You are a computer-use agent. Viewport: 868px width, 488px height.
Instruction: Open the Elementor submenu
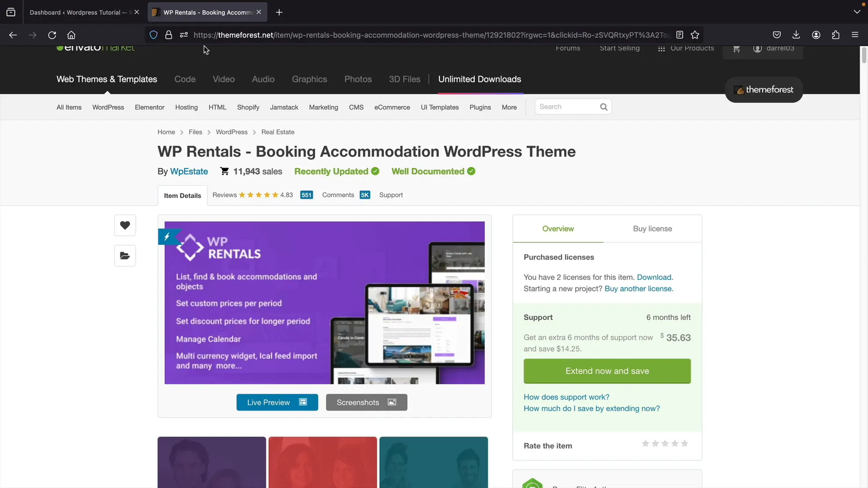coord(150,107)
